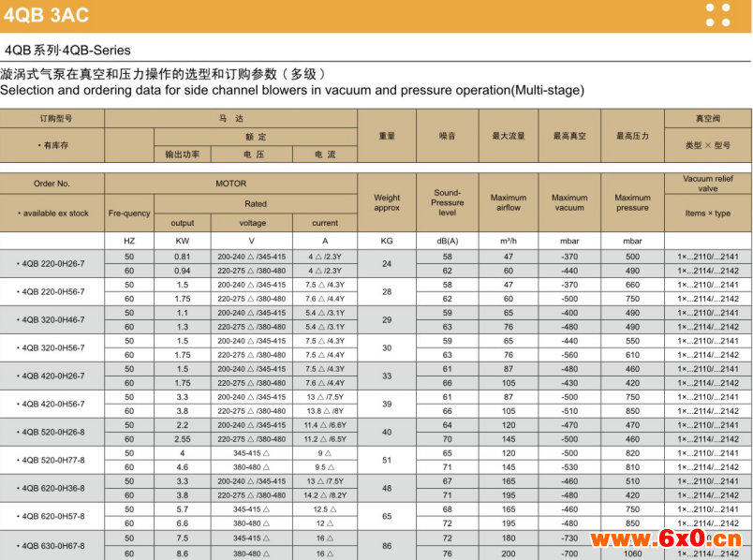This screenshot has height=560, width=753.
Task: Click the "Fre-quency" header cell
Action: 129,214
